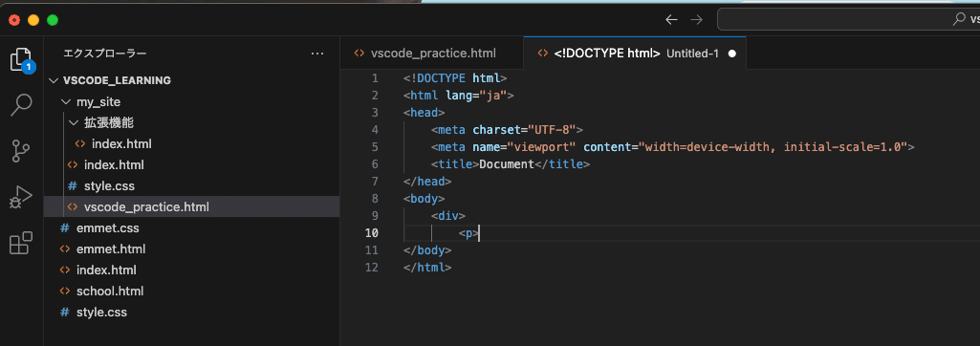This screenshot has width=980, height=346.
Task: Open the Explorer panel more actions menu
Action: 317,54
